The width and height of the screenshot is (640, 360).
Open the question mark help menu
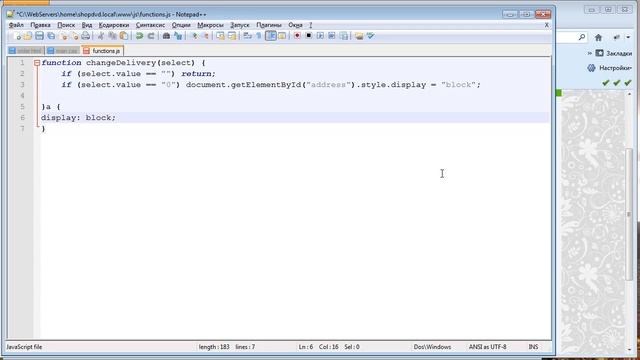click(311, 25)
